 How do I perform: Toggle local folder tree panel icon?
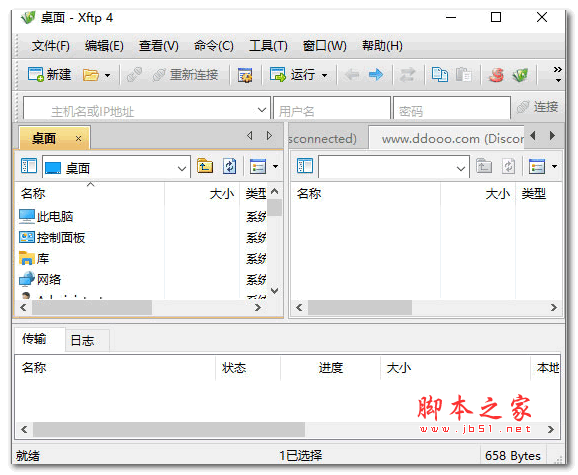(29, 166)
